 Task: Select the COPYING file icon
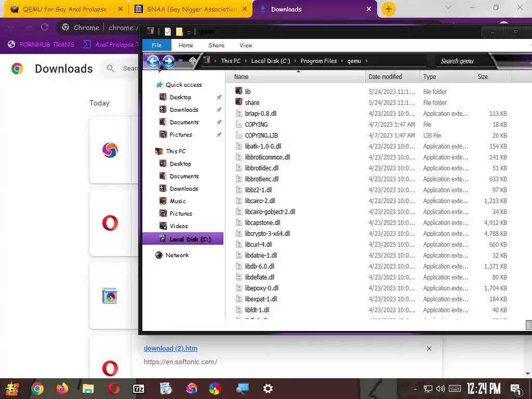239,124
